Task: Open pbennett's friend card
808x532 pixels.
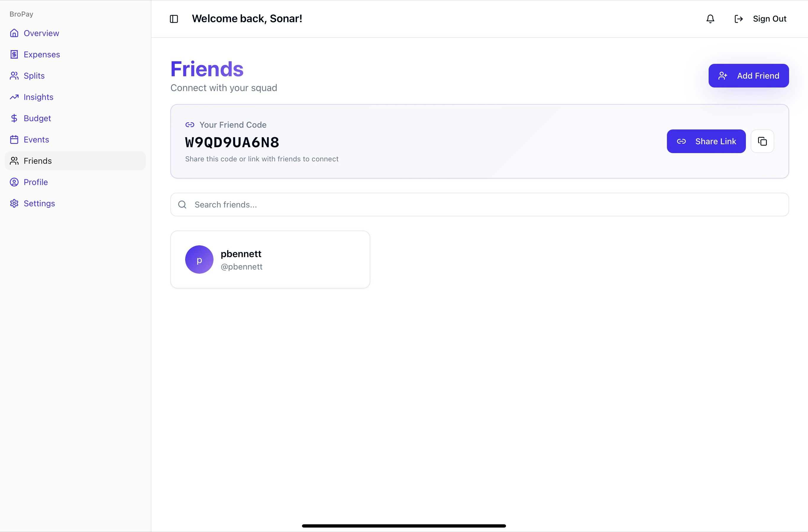Action: click(270, 259)
